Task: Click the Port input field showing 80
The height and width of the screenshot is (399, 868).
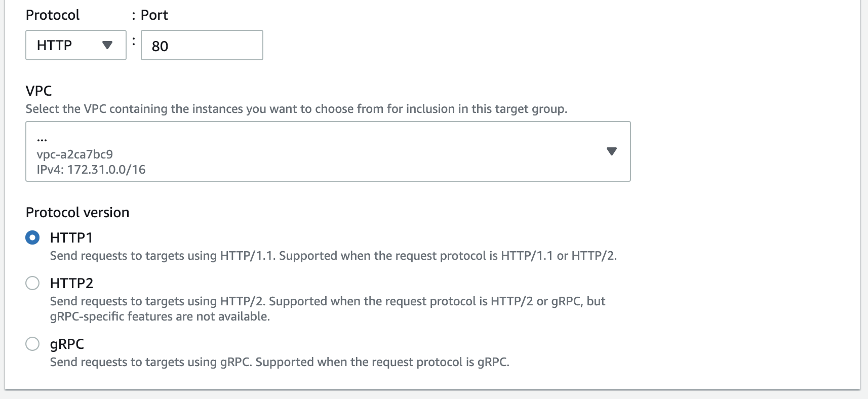Action: (x=202, y=46)
